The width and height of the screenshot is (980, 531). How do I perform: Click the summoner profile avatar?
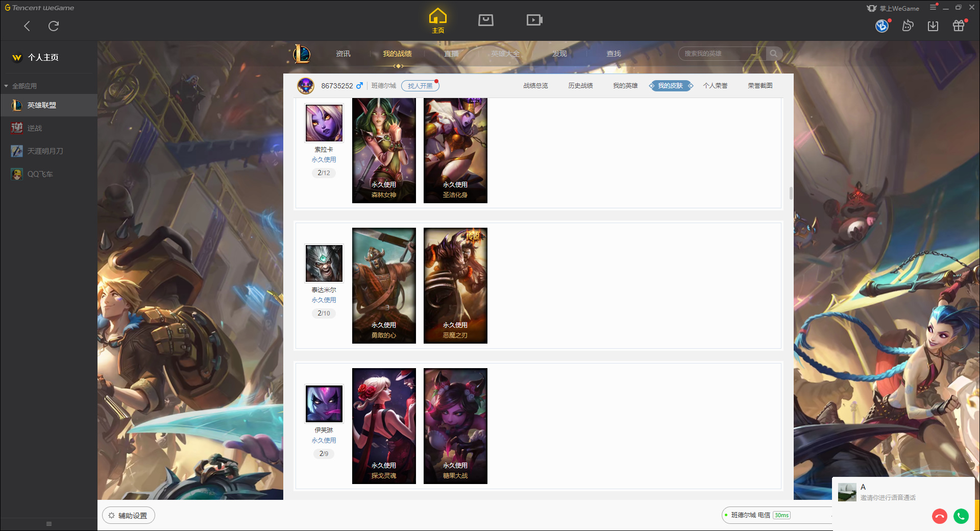coord(306,86)
